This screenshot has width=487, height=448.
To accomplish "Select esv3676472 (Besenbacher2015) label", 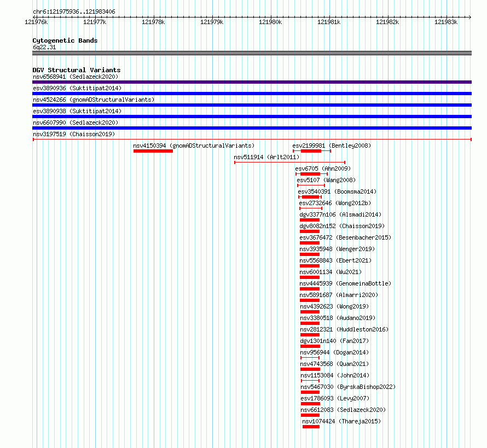I will (345, 237).
